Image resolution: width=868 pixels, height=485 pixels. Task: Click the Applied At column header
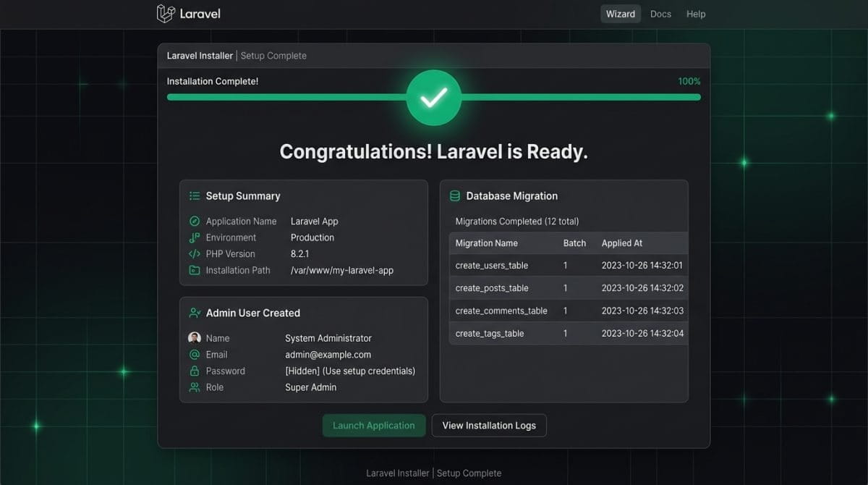click(622, 243)
